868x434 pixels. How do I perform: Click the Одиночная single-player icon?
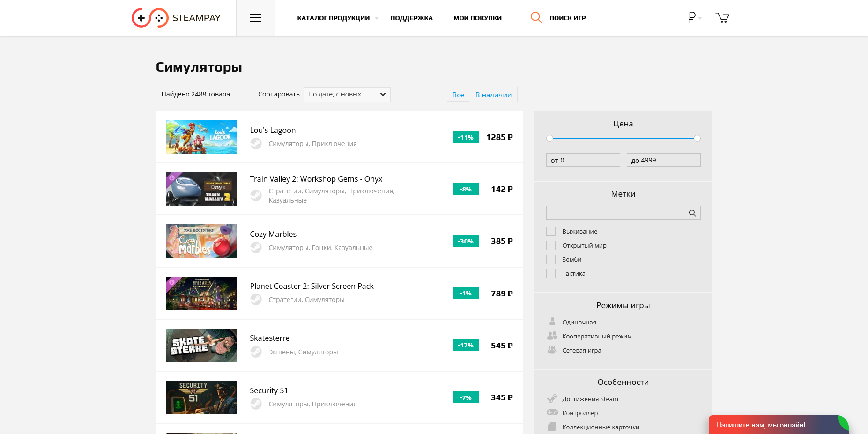click(x=552, y=322)
